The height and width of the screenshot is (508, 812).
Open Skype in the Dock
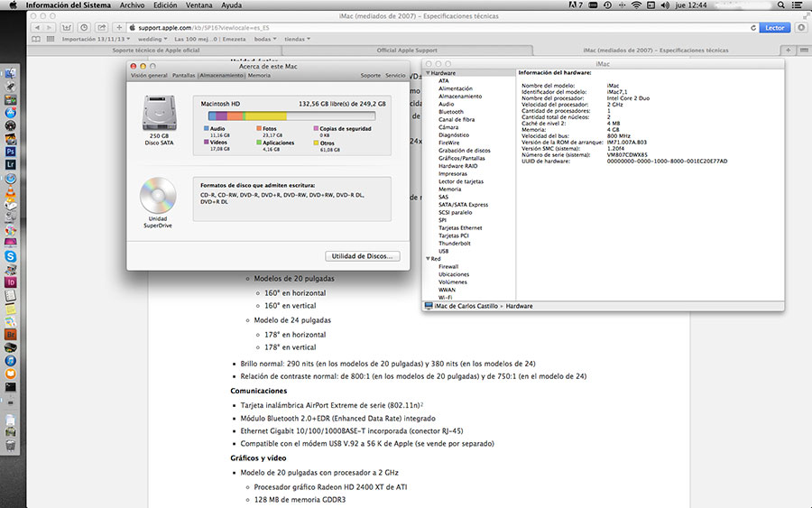coord(11,256)
